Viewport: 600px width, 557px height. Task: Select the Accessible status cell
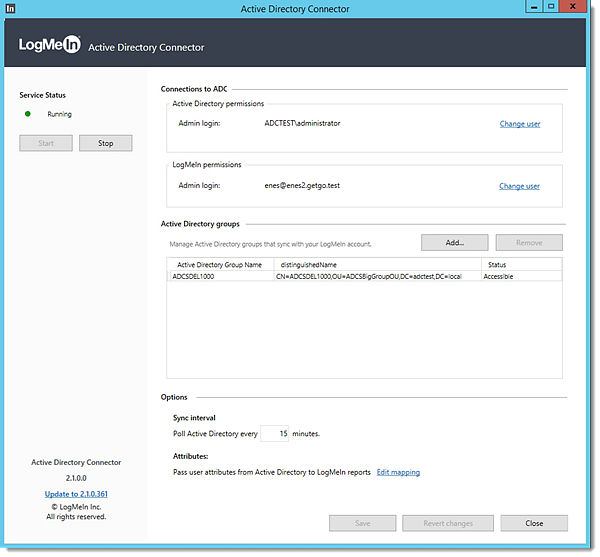pyautogui.click(x=522, y=276)
